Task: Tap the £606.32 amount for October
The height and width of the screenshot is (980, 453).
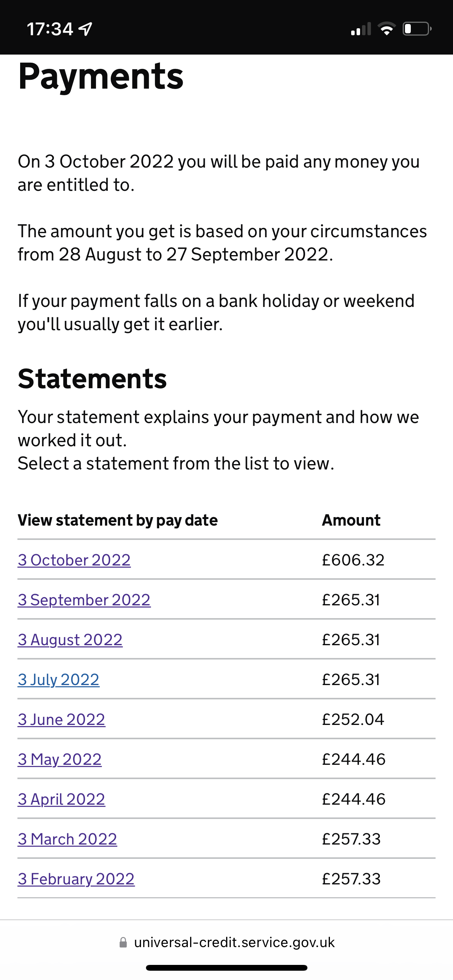Action: tap(353, 560)
